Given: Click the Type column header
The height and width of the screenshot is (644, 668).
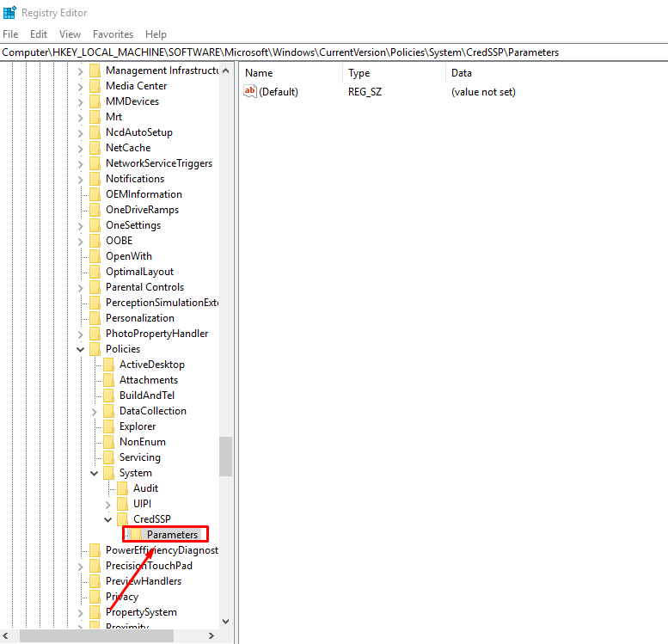Looking at the screenshot, I should (x=359, y=73).
